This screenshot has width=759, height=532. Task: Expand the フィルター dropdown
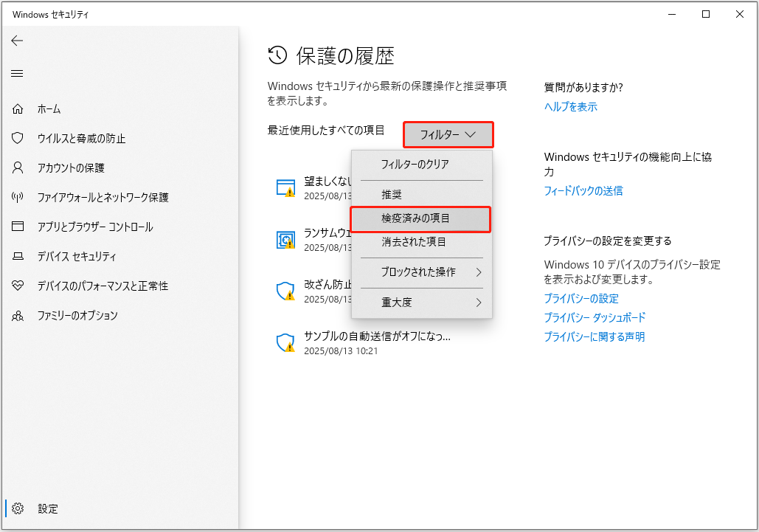448,135
